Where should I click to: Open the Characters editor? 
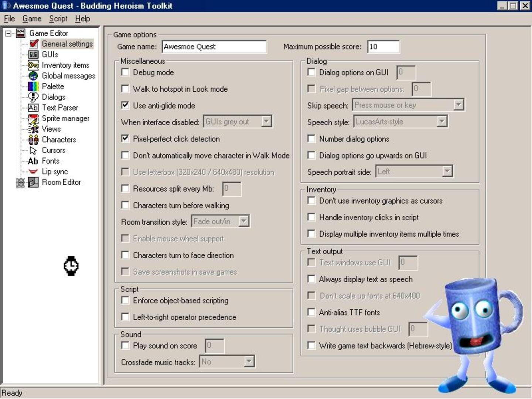click(59, 140)
